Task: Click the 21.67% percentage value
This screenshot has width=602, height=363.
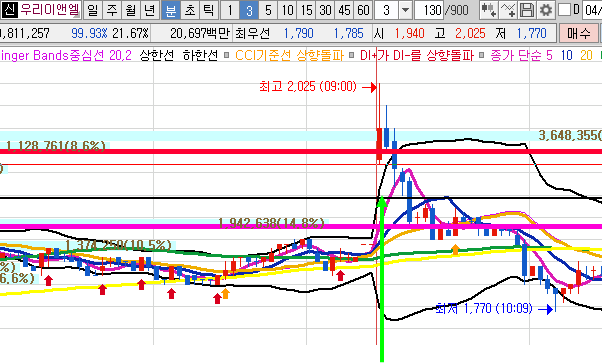Action: pyautogui.click(x=131, y=33)
